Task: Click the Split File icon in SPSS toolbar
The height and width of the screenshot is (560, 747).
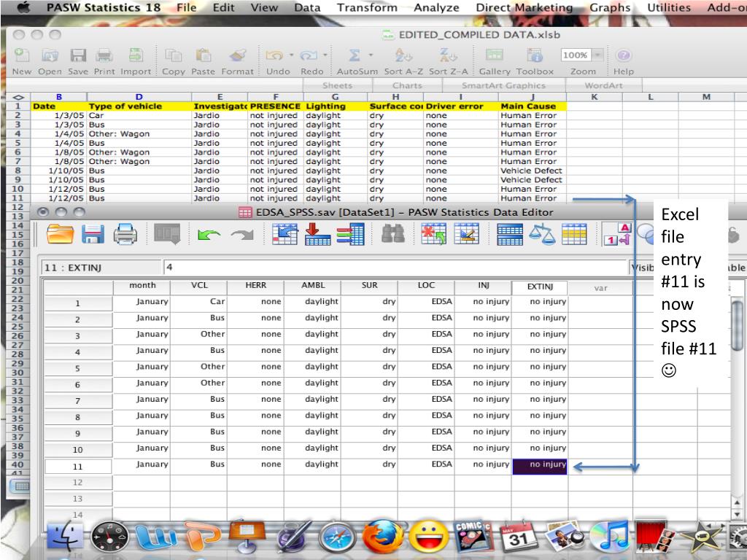Action: (510, 234)
